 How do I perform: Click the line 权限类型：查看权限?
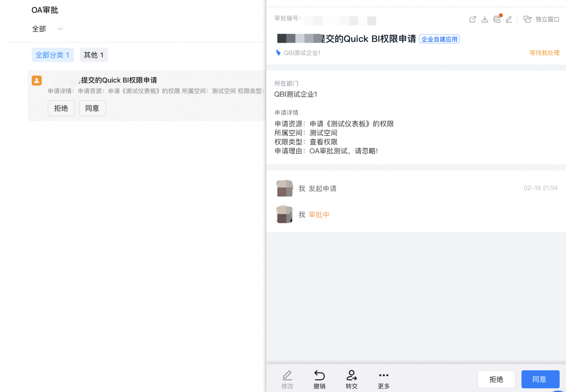point(306,142)
